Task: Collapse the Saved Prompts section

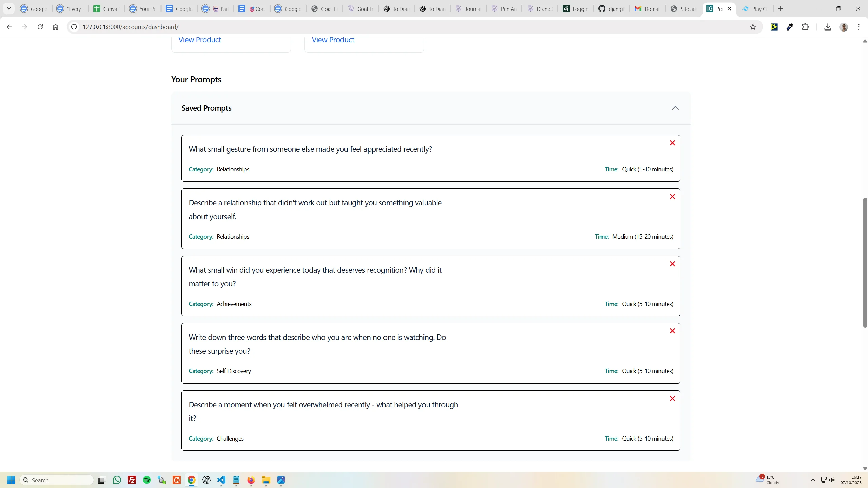Action: 675,108
